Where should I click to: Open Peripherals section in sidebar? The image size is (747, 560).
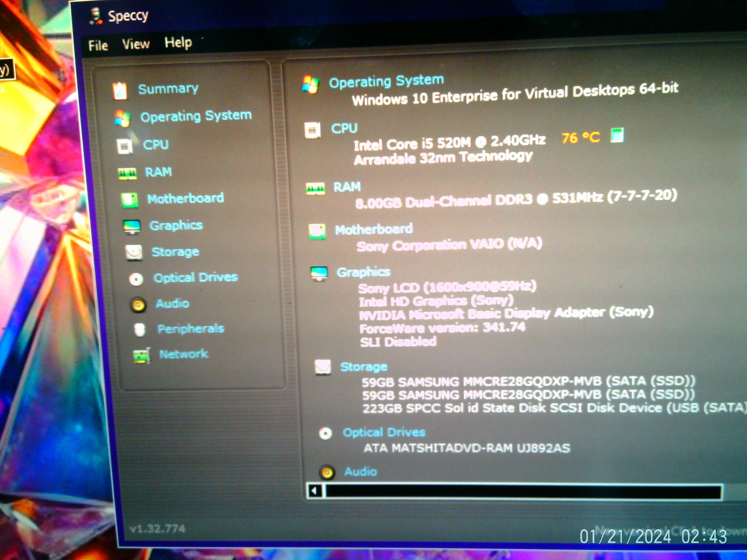point(190,329)
